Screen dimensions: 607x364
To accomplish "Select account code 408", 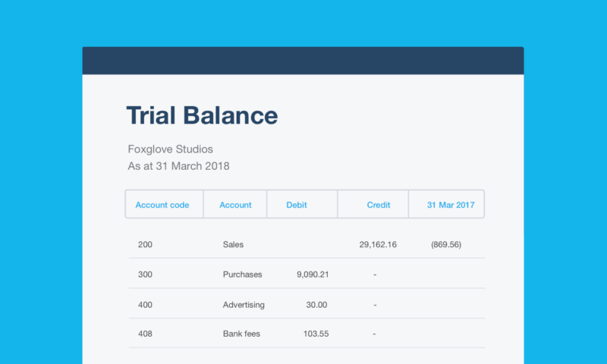I will pos(145,334).
